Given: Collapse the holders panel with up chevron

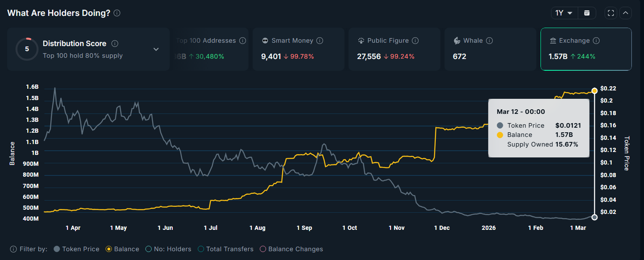Looking at the screenshot, I should [626, 13].
